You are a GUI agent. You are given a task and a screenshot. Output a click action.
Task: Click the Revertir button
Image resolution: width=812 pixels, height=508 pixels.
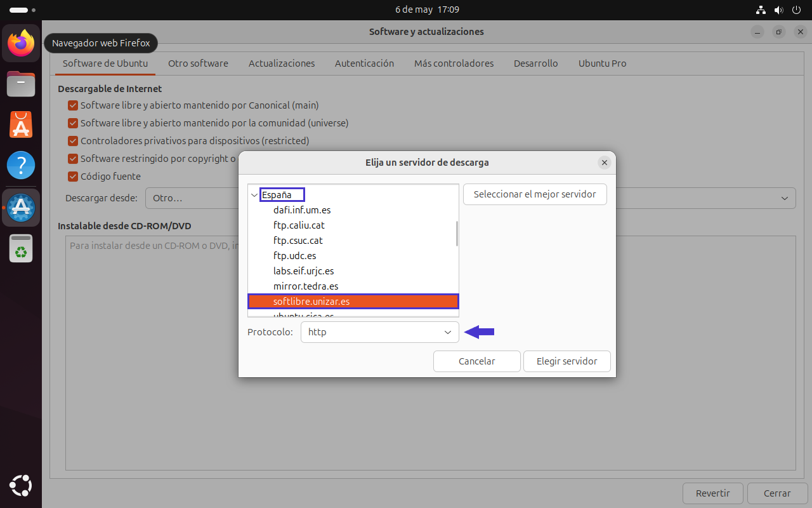[x=712, y=493]
